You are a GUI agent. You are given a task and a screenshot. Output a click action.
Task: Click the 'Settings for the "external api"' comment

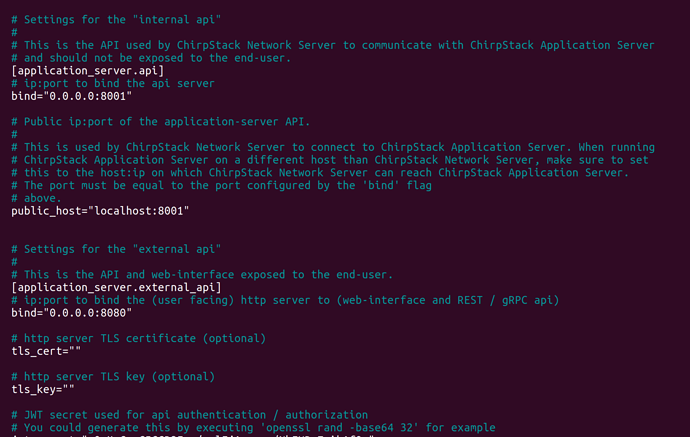click(116, 249)
